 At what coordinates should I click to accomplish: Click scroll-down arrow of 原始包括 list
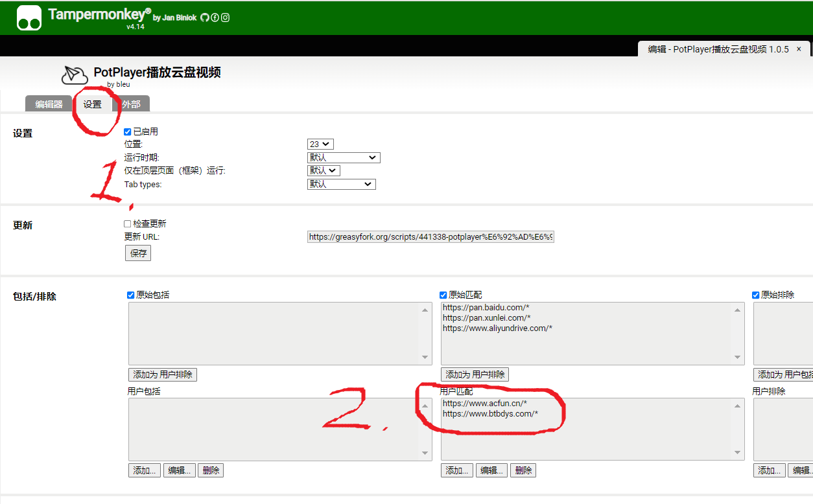pyautogui.click(x=425, y=357)
